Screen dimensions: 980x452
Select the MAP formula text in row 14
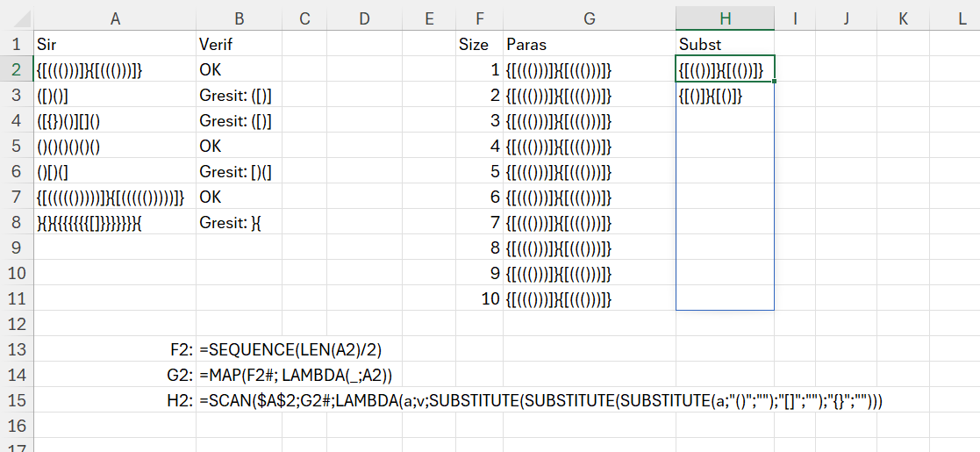pos(296,376)
